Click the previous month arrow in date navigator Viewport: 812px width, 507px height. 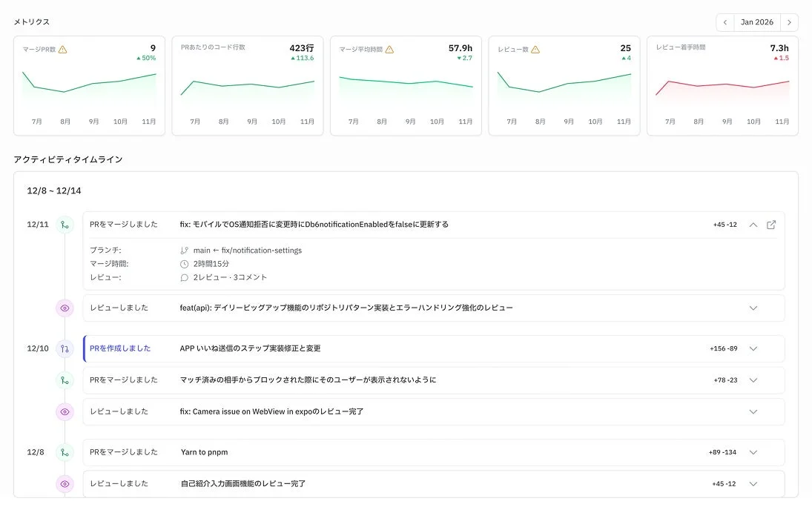(x=724, y=22)
